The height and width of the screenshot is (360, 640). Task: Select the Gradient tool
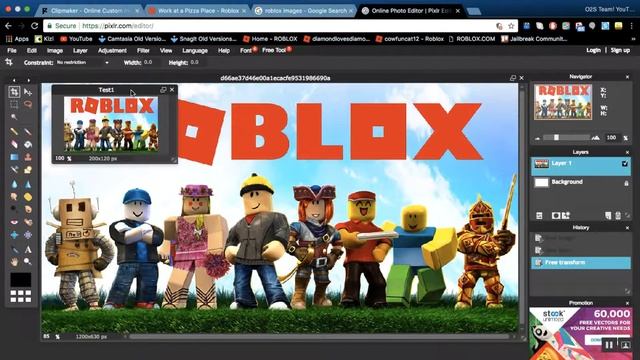14,157
